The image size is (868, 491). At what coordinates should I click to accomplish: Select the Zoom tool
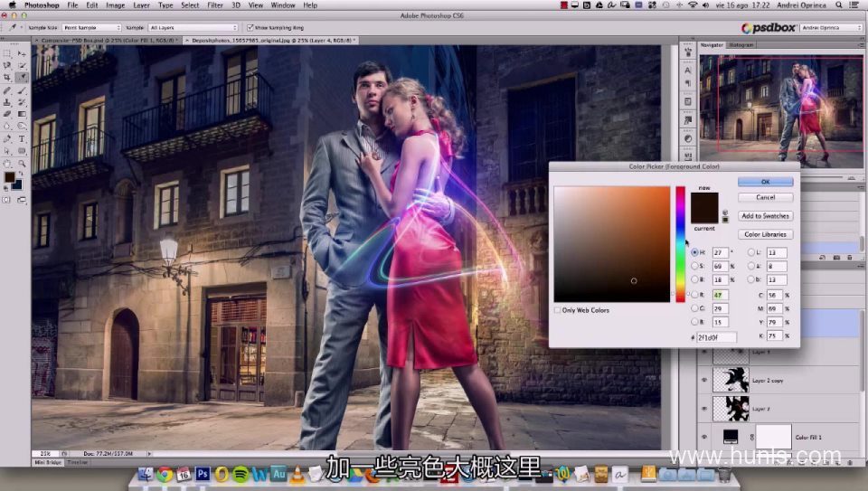tap(22, 164)
